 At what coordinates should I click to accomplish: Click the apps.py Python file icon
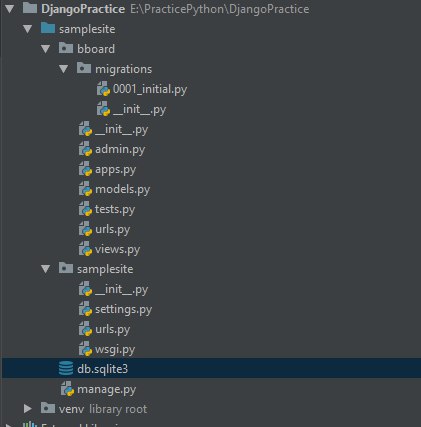[85, 169]
